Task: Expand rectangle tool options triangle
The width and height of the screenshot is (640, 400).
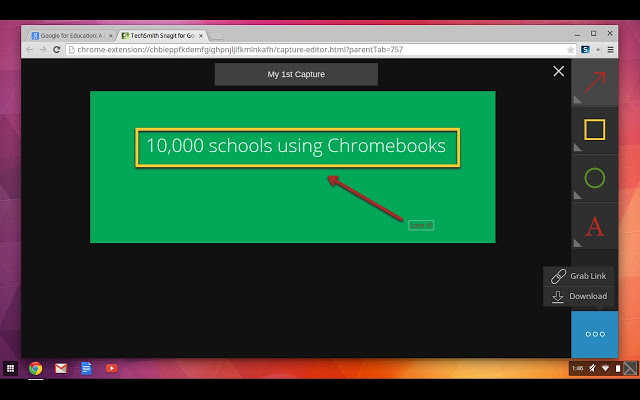Action: [x=578, y=147]
